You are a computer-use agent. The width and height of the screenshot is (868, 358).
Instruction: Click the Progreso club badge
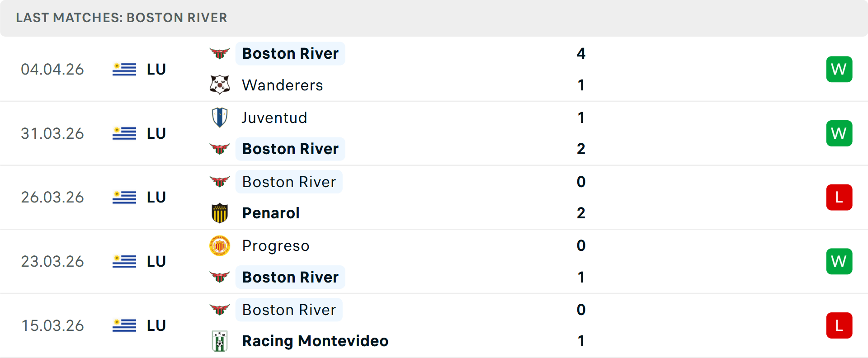coord(220,245)
